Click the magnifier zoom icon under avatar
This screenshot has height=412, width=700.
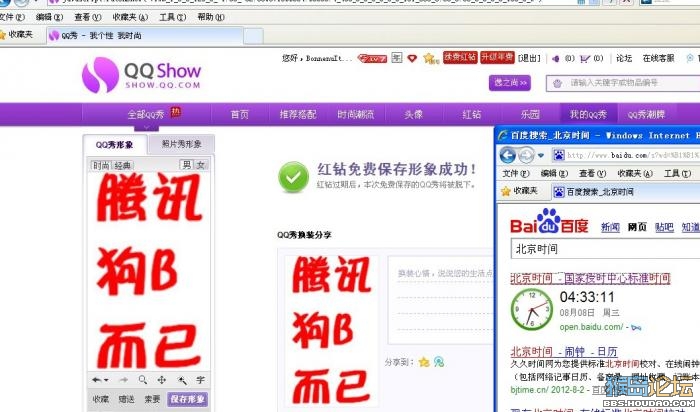(142, 380)
